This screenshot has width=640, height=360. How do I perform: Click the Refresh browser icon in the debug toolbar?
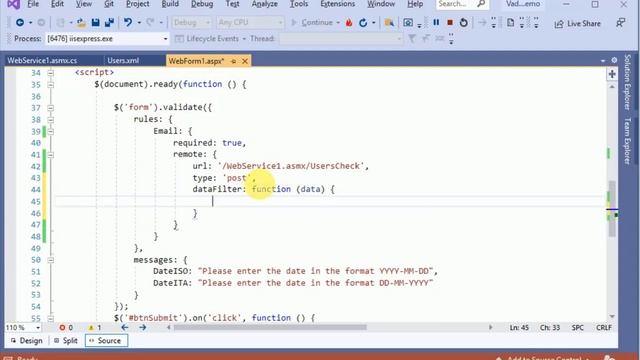coord(363,23)
